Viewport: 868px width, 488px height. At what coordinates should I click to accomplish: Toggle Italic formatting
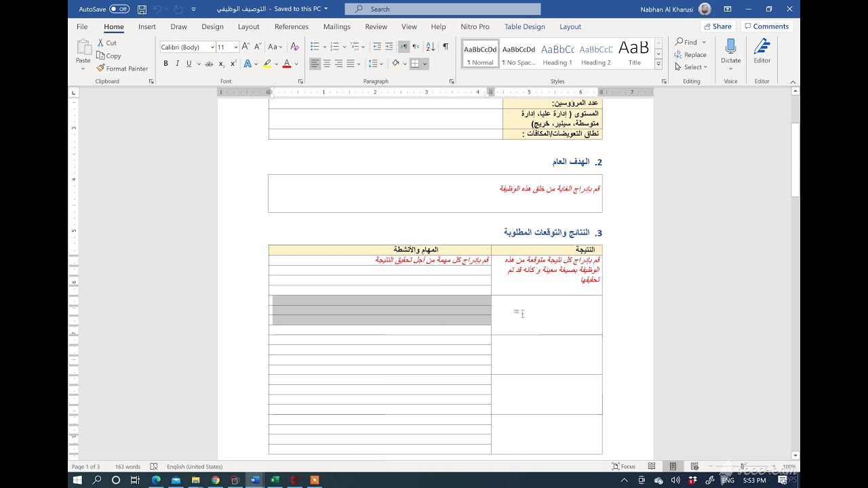tap(178, 64)
